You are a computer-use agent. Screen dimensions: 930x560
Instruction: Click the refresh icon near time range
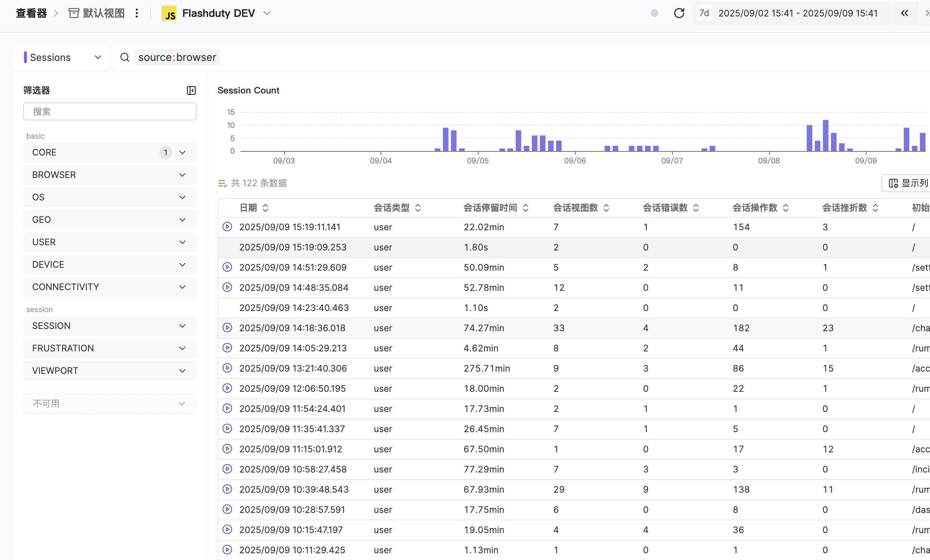(679, 13)
